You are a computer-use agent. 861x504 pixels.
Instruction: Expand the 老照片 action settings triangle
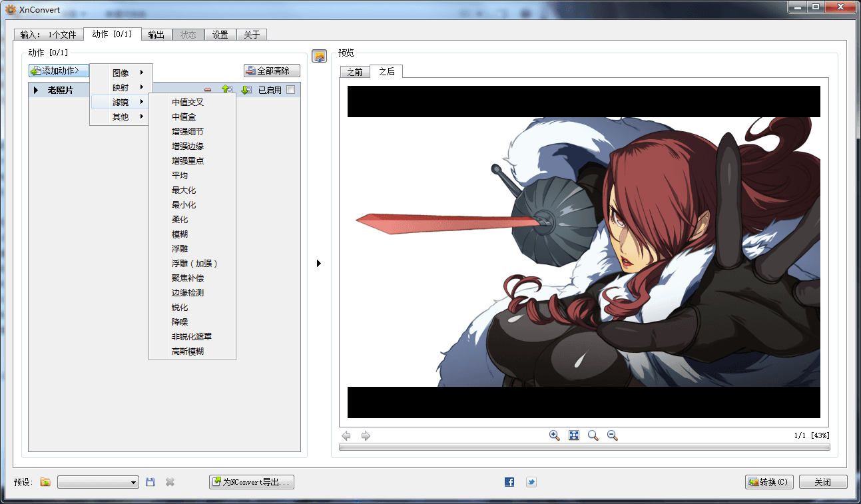(x=36, y=90)
